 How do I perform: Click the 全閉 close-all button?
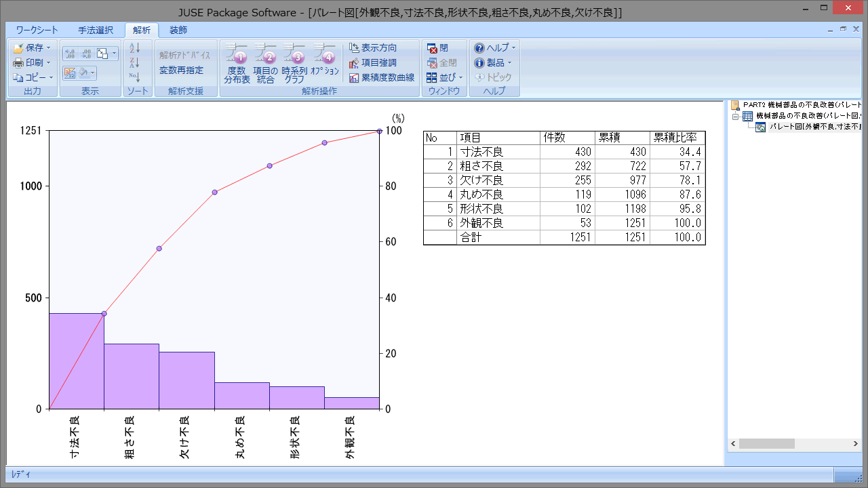(x=442, y=63)
